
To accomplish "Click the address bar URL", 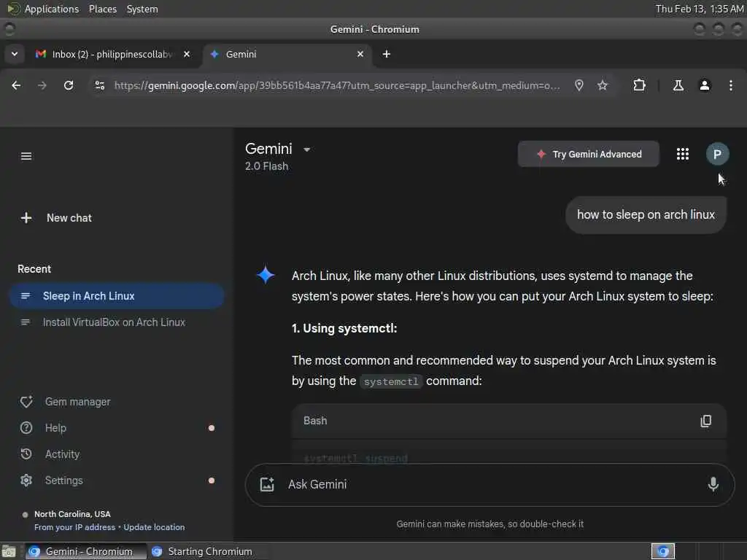I will [x=337, y=85].
